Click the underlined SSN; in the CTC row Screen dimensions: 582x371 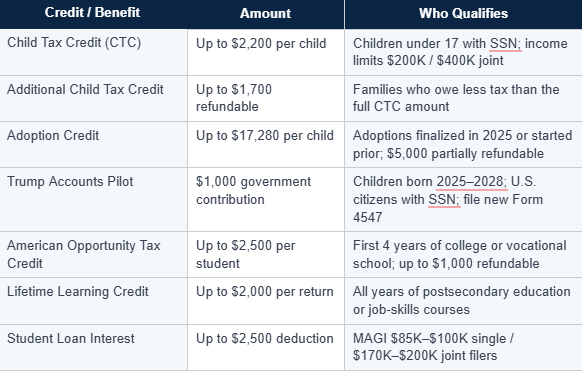click(x=506, y=44)
